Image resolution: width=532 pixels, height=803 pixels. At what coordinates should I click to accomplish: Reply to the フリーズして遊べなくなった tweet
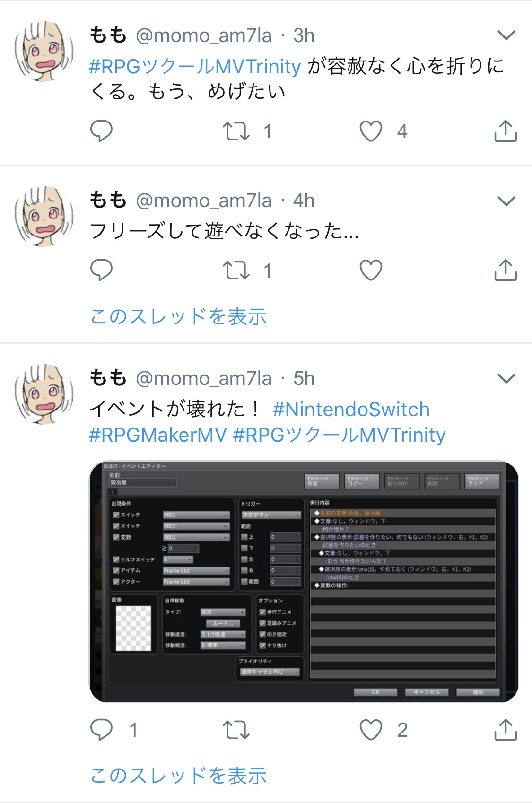click(x=101, y=270)
